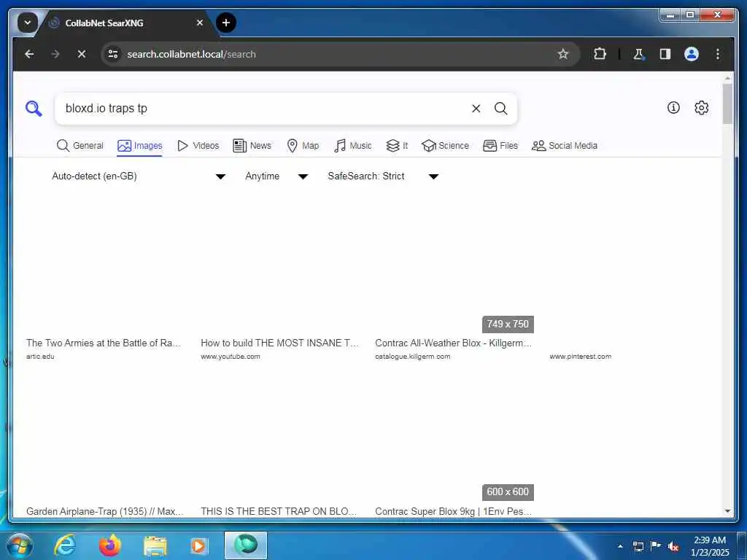Open Windows Media Player from taskbar
Screen dimensions: 747x560
(198, 545)
